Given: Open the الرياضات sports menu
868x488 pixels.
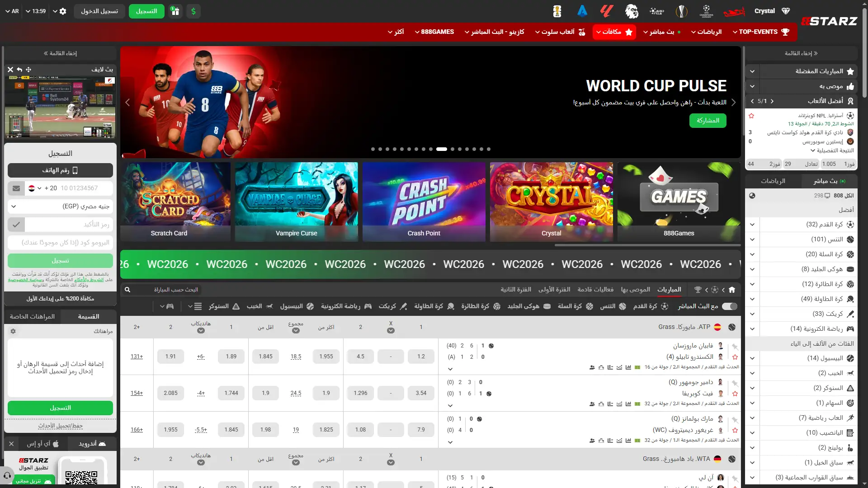Looking at the screenshot, I should point(706,32).
